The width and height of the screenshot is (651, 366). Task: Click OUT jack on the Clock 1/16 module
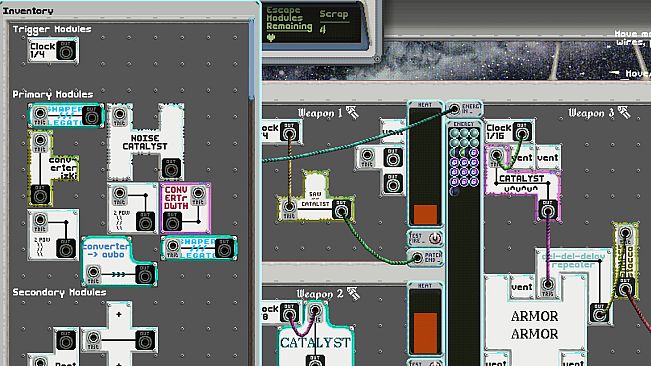pos(522,133)
